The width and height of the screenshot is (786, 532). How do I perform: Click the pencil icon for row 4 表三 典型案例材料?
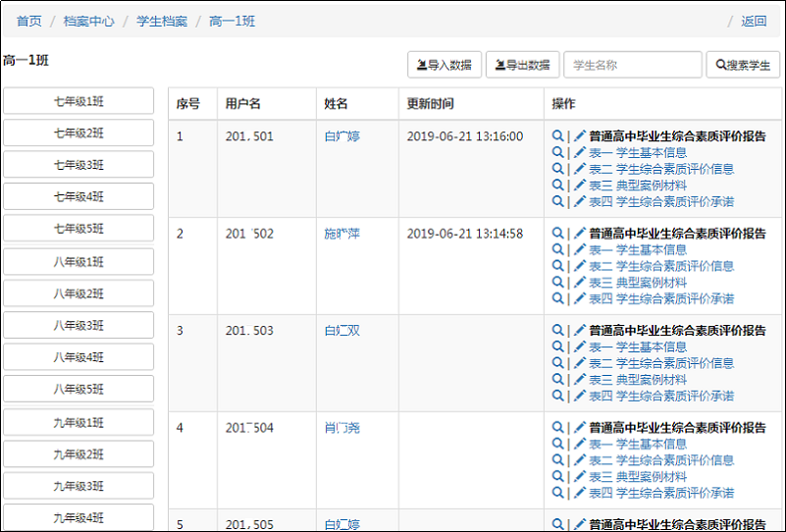click(x=579, y=476)
